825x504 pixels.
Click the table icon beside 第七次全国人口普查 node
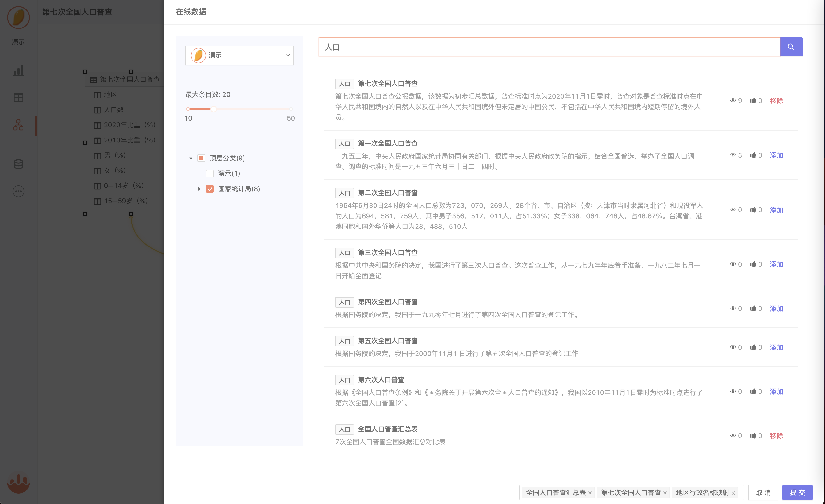pyautogui.click(x=94, y=80)
